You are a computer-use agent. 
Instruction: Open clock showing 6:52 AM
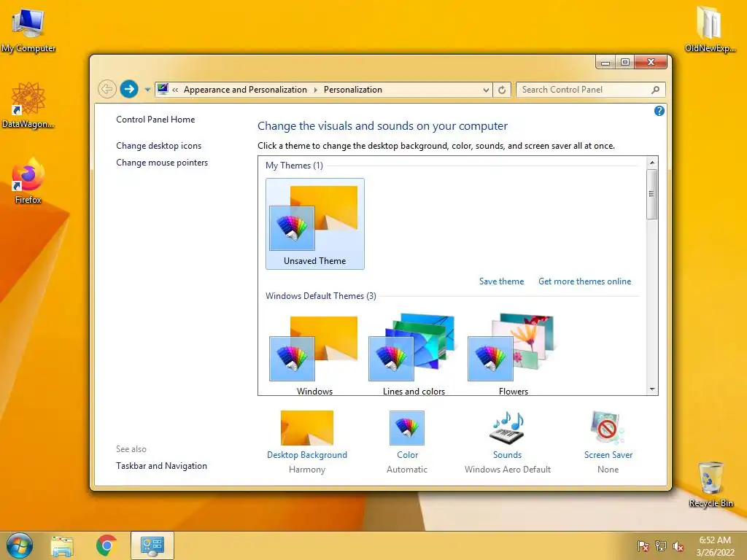(x=715, y=546)
